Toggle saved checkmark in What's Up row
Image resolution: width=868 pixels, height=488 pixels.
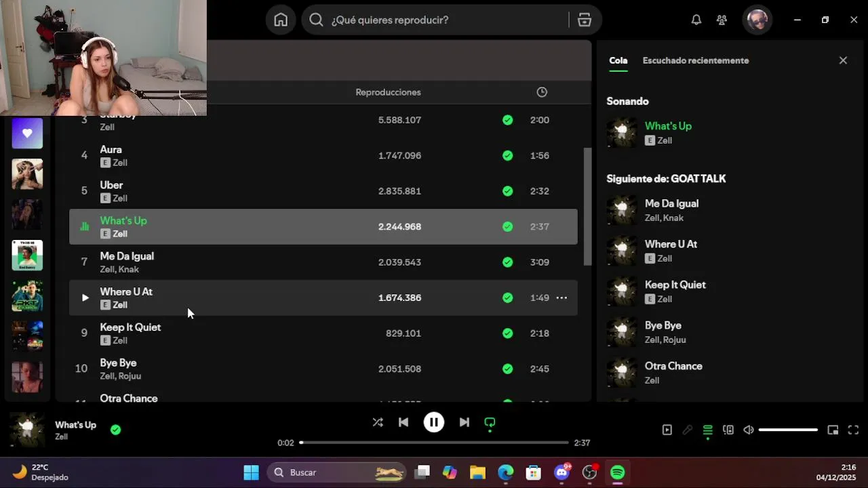pyautogui.click(x=507, y=226)
